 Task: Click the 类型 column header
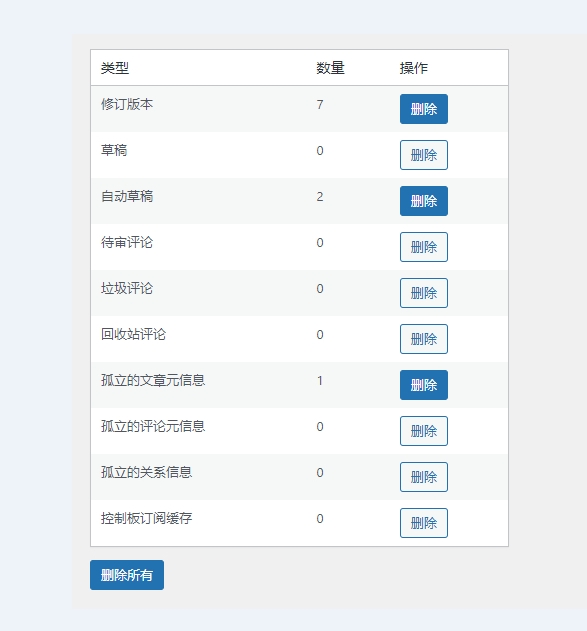(x=115, y=68)
